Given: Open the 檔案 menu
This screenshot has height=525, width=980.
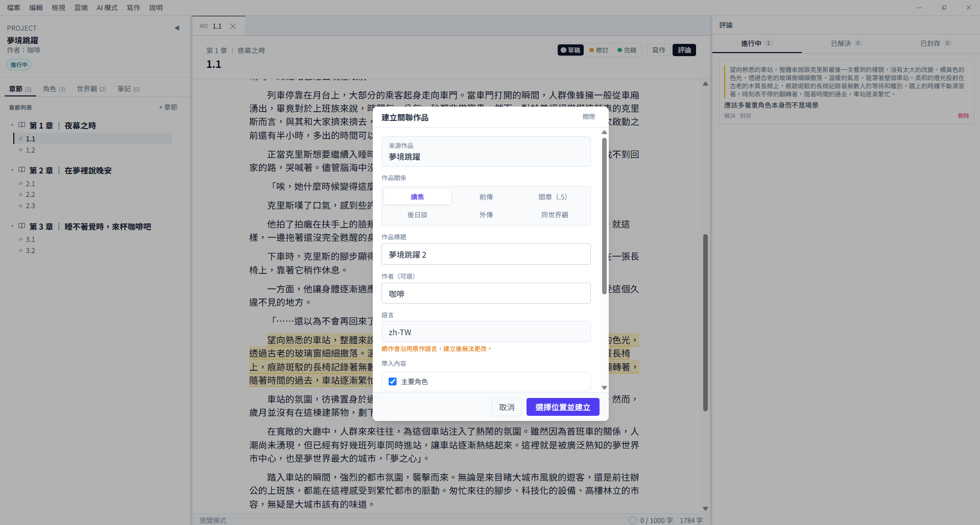Looking at the screenshot, I should pyautogui.click(x=14, y=8).
